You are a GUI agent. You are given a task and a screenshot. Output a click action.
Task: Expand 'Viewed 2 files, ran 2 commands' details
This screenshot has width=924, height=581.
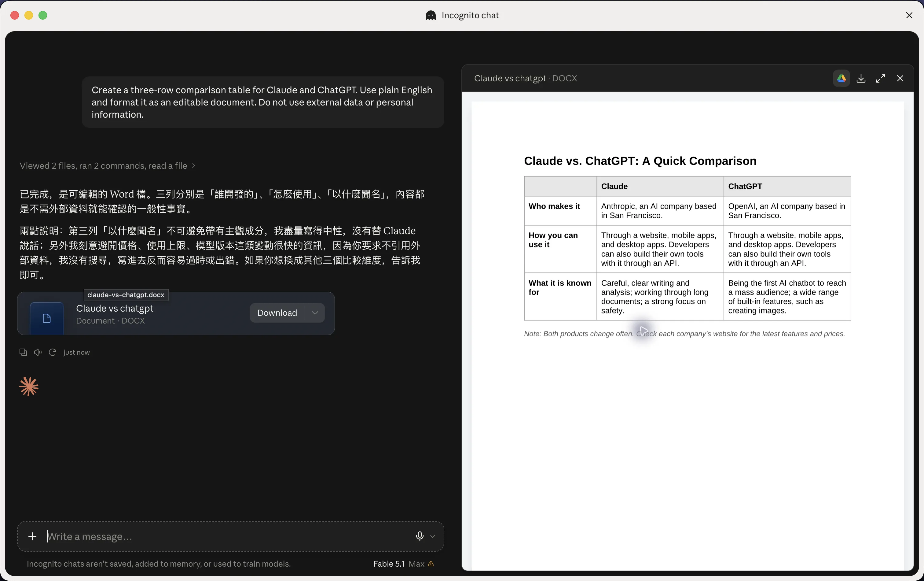tap(108, 166)
